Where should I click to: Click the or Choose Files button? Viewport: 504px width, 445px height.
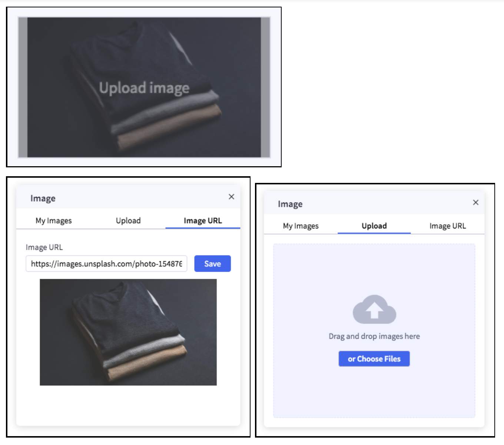click(x=374, y=358)
